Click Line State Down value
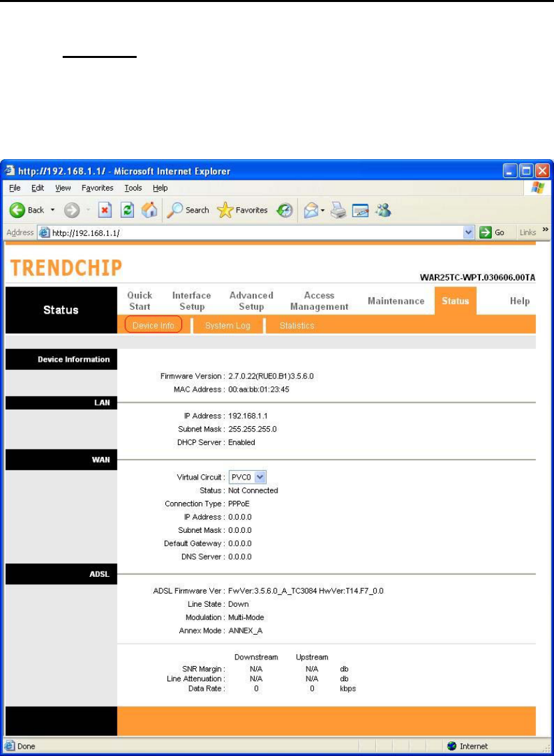Image resolution: width=554 pixels, height=756 pixels. pos(239,604)
